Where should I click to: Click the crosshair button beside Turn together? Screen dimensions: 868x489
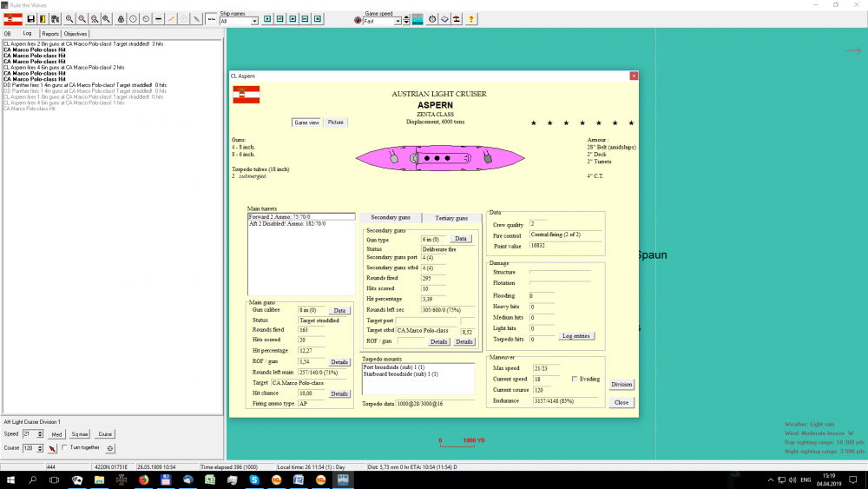[x=110, y=448]
